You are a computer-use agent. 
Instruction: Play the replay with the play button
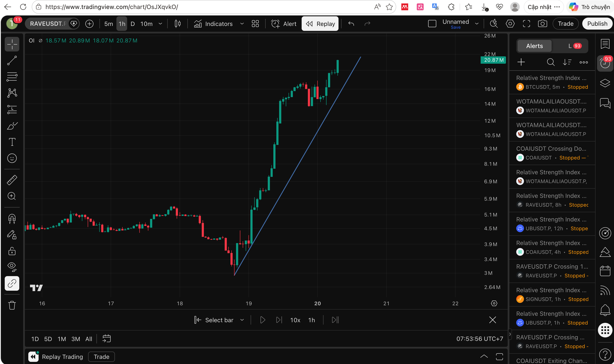262,320
